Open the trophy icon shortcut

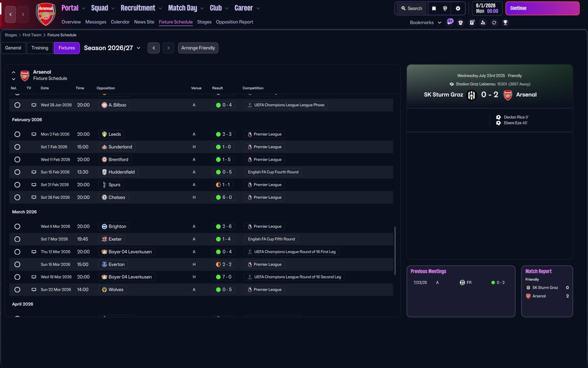(x=505, y=23)
